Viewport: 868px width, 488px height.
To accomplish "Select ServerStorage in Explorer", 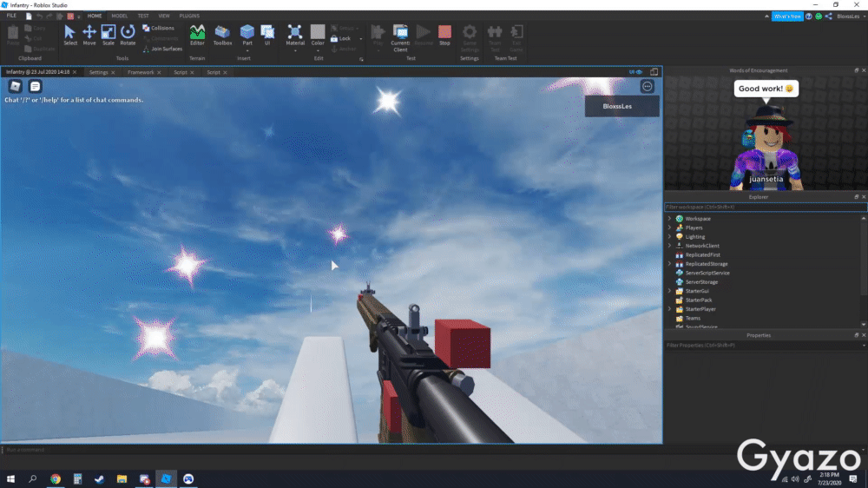I will [x=701, y=282].
